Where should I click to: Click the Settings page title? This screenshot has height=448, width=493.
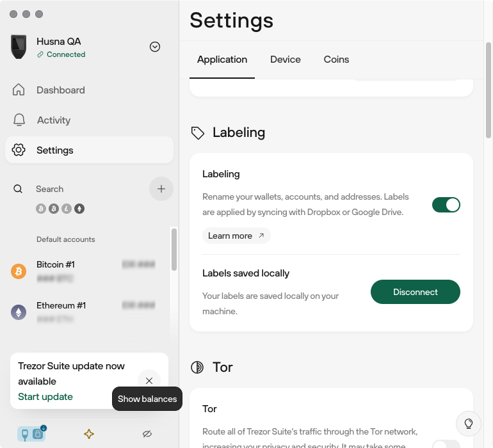tap(231, 20)
